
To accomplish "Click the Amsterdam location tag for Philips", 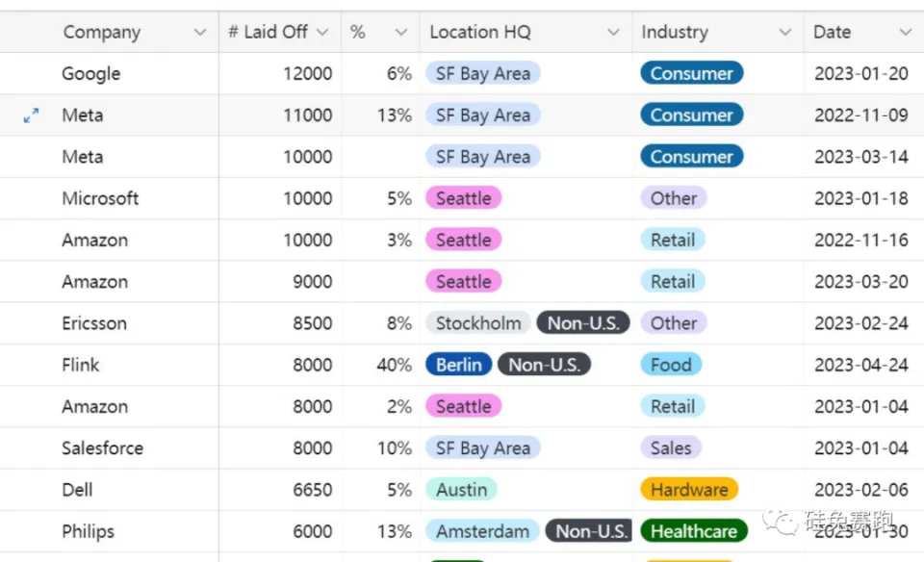I will pyautogui.click(x=482, y=531).
